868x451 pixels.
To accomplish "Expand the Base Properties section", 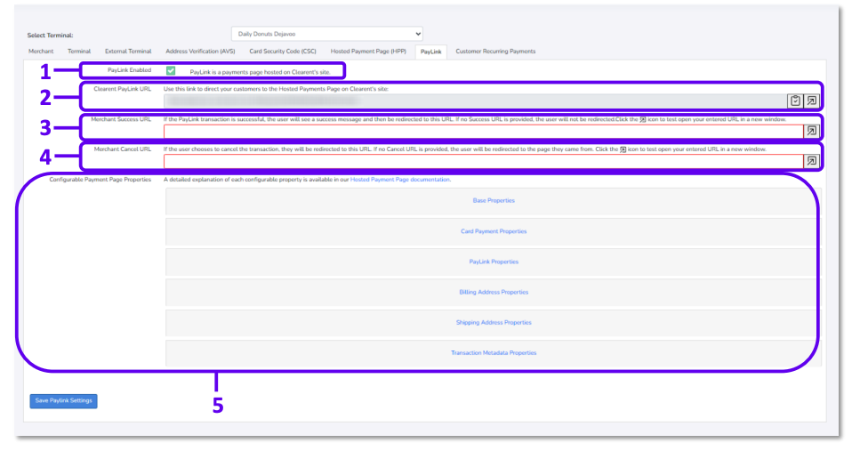I will click(x=494, y=200).
